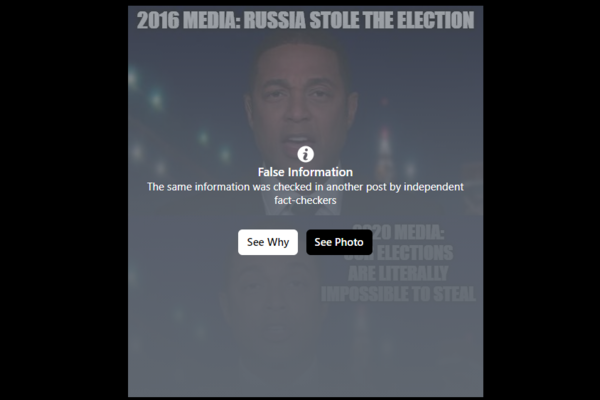600x400 pixels.
Task: Click the False Information heading
Action: pos(305,172)
